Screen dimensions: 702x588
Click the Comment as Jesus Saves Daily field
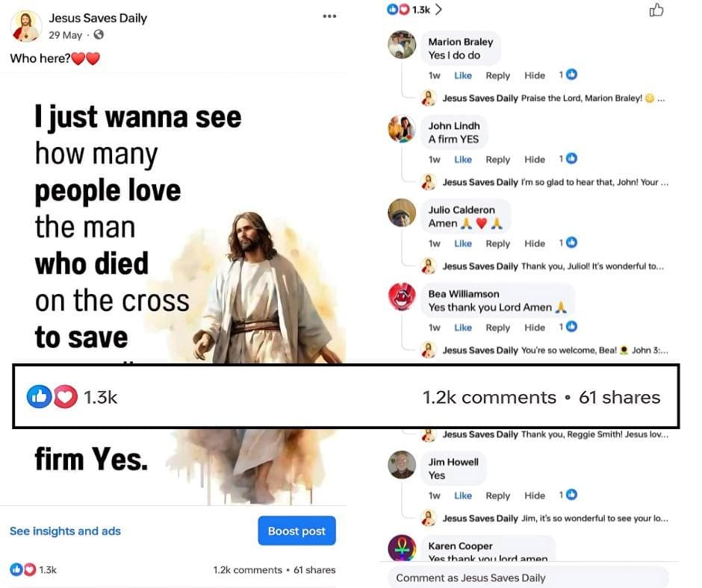click(x=528, y=578)
